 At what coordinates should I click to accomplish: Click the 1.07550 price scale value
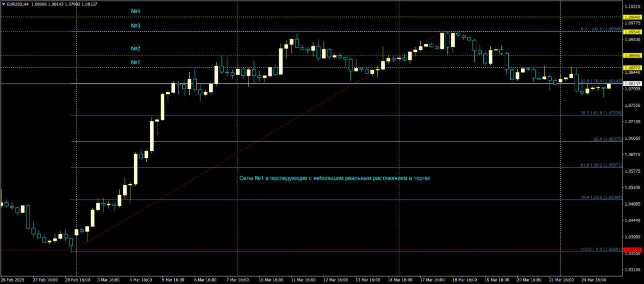[x=633, y=105]
